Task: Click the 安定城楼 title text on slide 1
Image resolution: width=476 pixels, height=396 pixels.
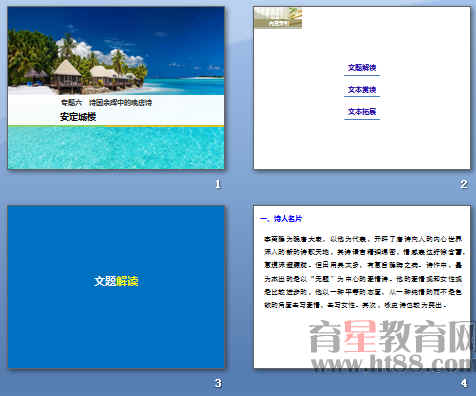Action: click(78, 117)
